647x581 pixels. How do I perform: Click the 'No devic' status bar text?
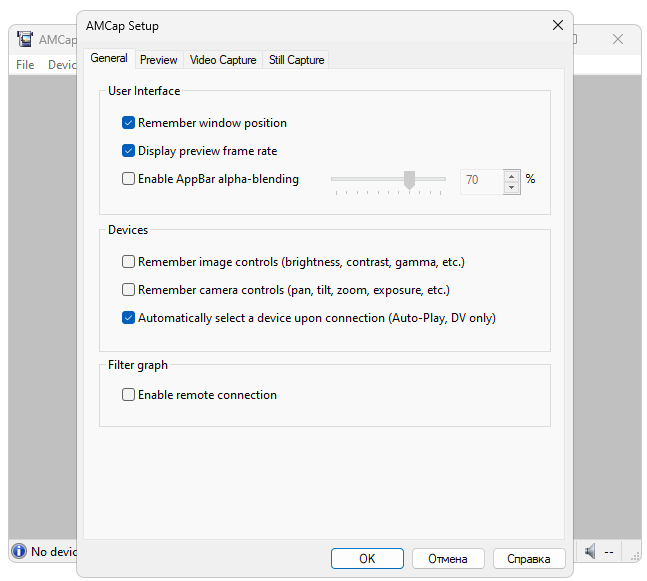point(54,552)
